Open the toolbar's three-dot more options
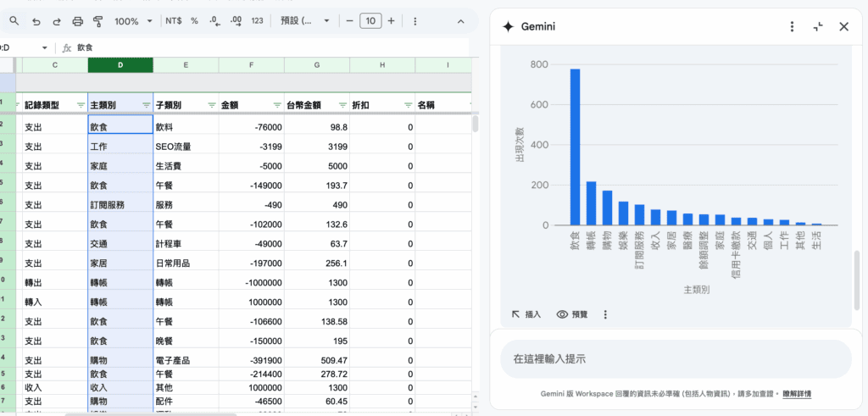Viewport: 868px width, 416px height. point(415,21)
